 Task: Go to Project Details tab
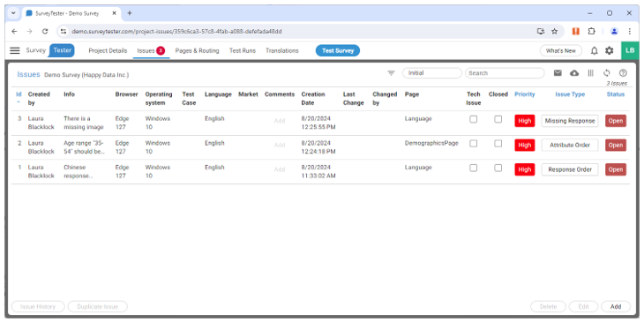click(x=108, y=51)
